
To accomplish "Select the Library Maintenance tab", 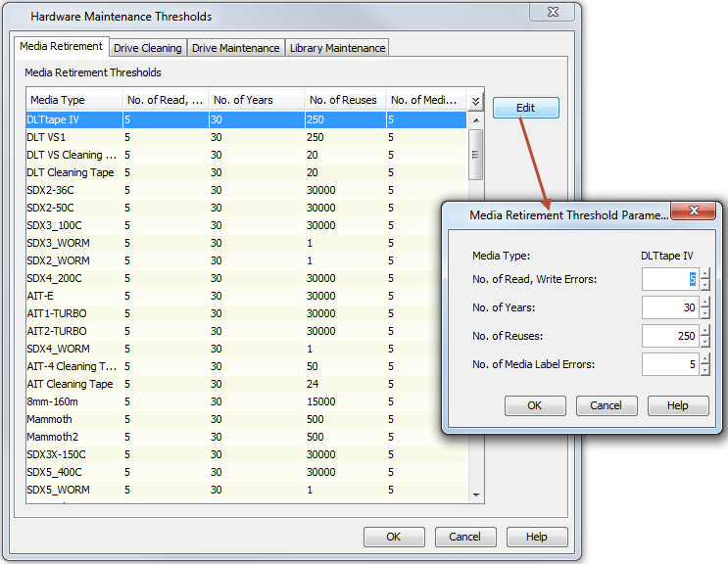I will 337,48.
